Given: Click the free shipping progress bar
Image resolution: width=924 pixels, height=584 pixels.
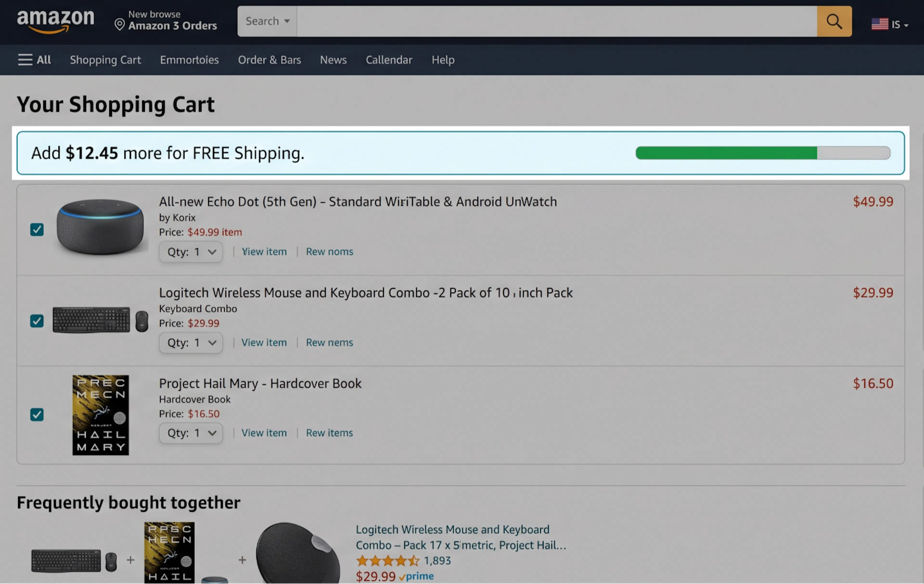Looking at the screenshot, I should (x=763, y=153).
